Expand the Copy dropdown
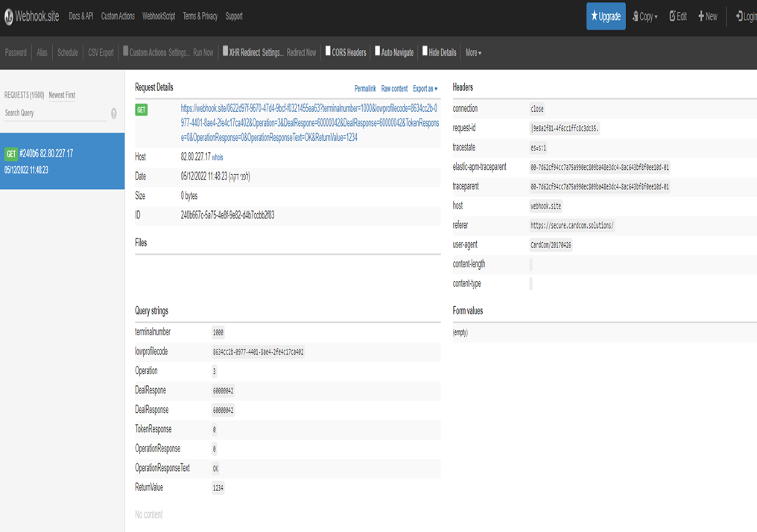757x532 pixels. tap(644, 16)
